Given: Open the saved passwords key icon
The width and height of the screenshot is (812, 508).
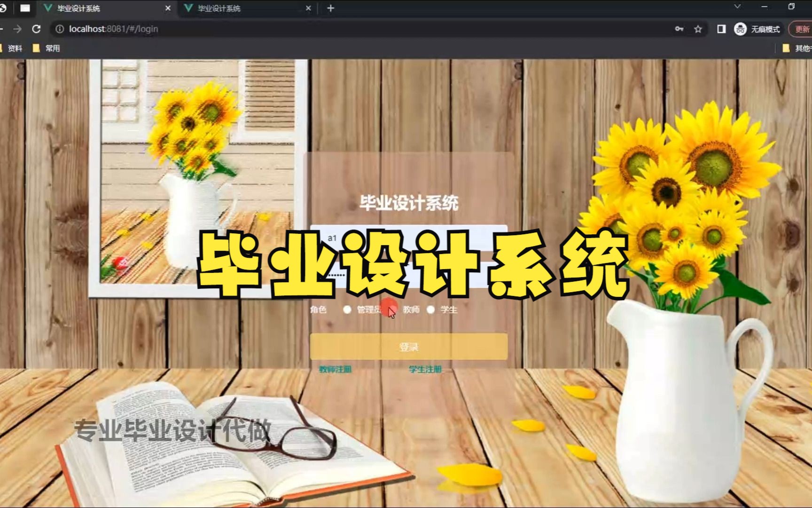Looking at the screenshot, I should point(680,29).
